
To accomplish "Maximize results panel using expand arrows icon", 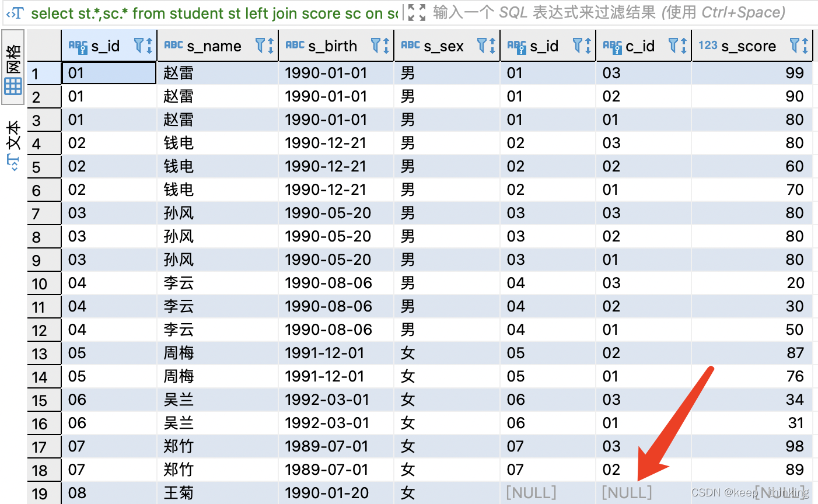I will click(x=417, y=12).
